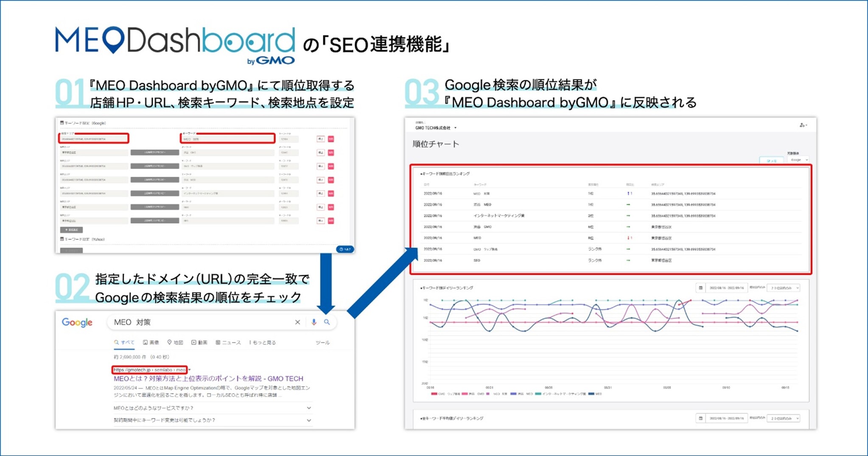868x456 pixels.
Task: Open the calendar icon for 全キーワード平均値デイリーランキング
Action: tap(700, 419)
